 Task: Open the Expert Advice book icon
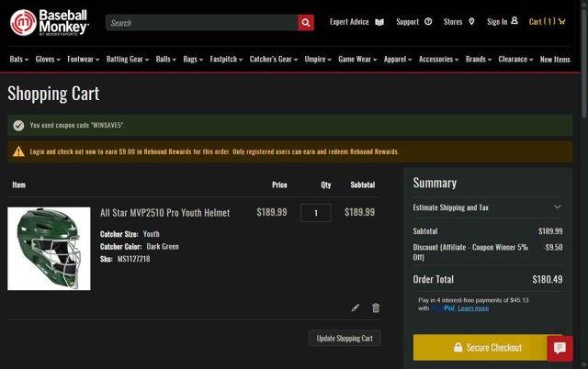[379, 22]
